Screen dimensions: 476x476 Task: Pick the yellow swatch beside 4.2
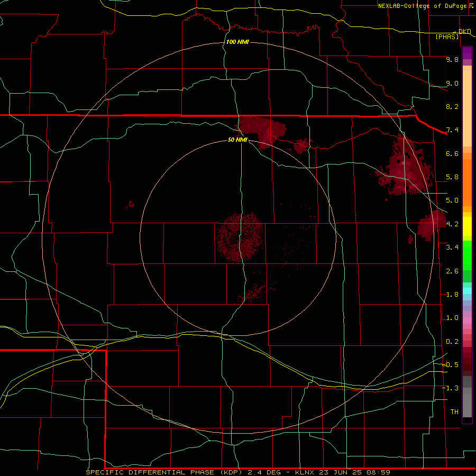click(467, 226)
